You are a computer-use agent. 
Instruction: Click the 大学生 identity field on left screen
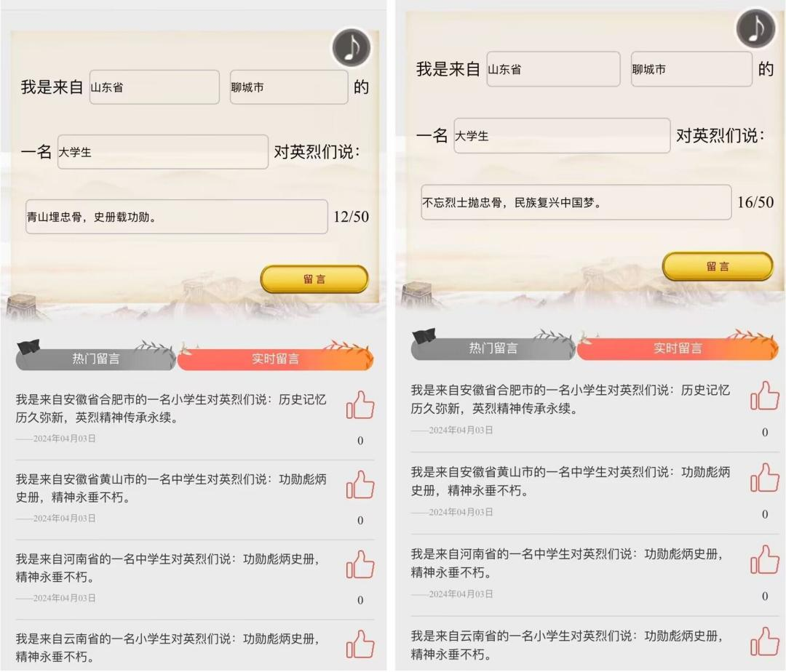tap(163, 152)
